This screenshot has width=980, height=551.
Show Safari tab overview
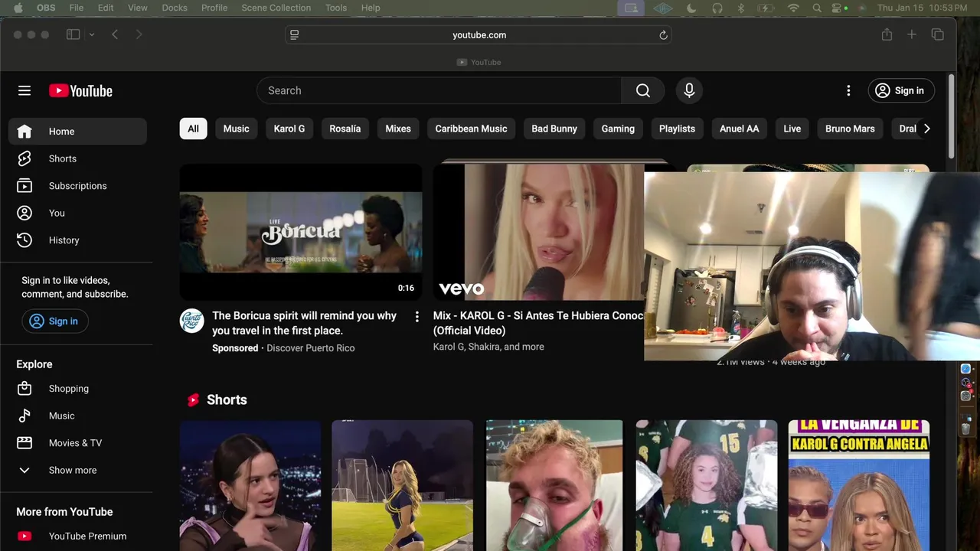coord(938,34)
